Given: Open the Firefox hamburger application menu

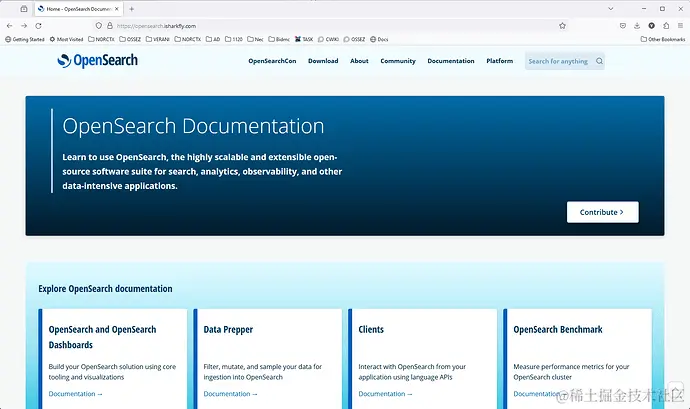Looking at the screenshot, I should [x=680, y=26].
